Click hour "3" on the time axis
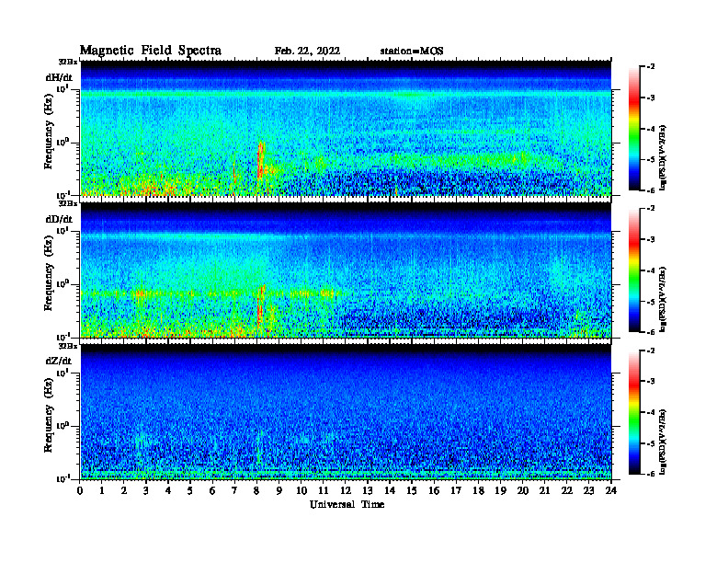This screenshot has height=563, width=728. click(x=146, y=491)
